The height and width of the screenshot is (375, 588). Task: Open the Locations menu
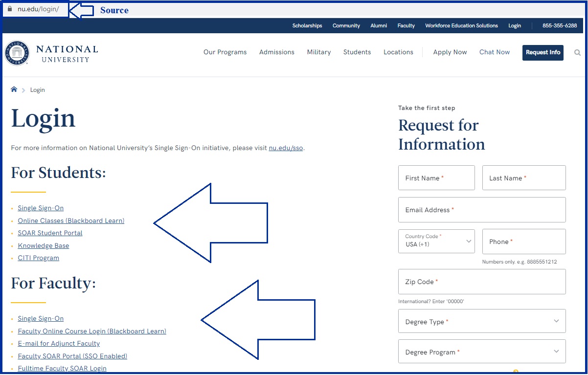coord(398,52)
